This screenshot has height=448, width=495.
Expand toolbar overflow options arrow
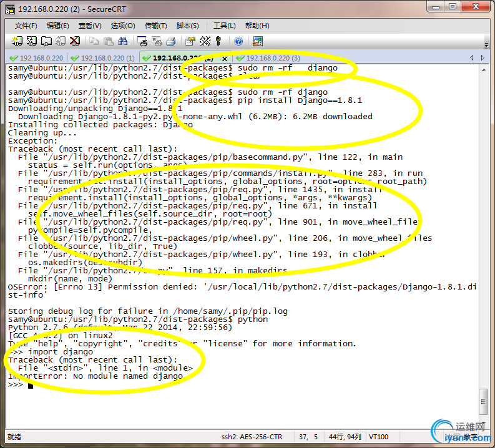tap(486, 45)
